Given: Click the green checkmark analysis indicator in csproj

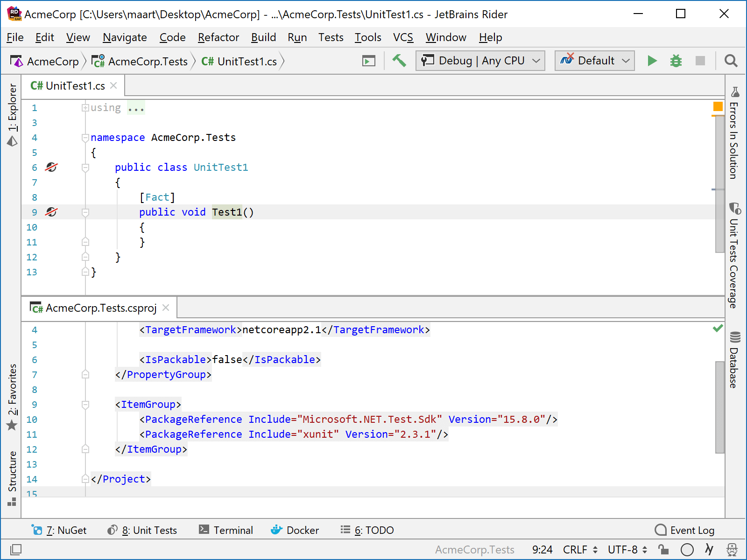Looking at the screenshot, I should tap(718, 329).
